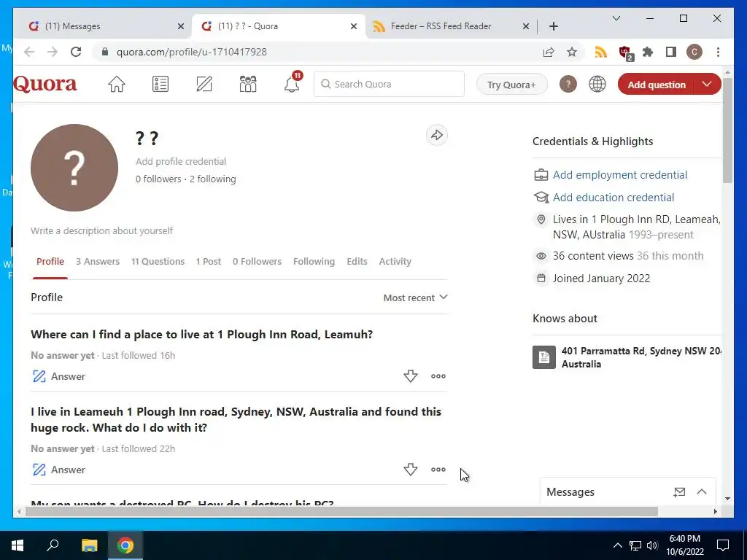
Task: Open the Windows Start menu
Action: click(18, 545)
